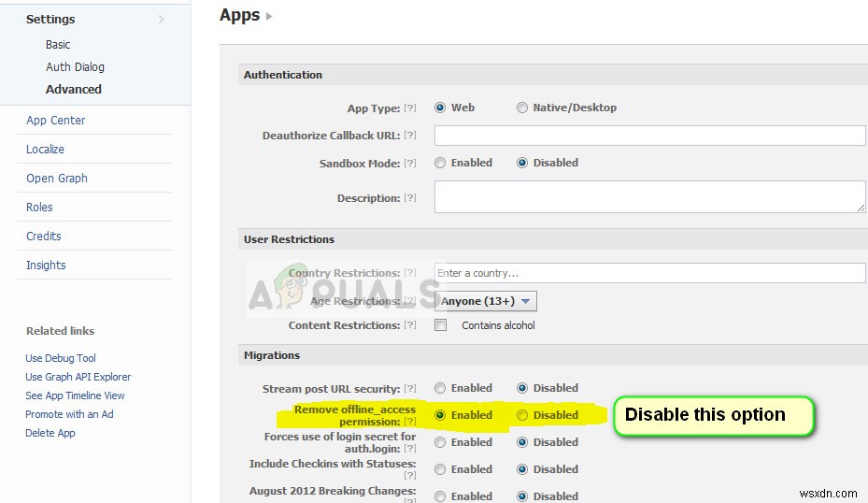Viewport: 868px width, 503px height.
Task: Enable August 2012 Breaking Changes
Action: click(x=440, y=496)
